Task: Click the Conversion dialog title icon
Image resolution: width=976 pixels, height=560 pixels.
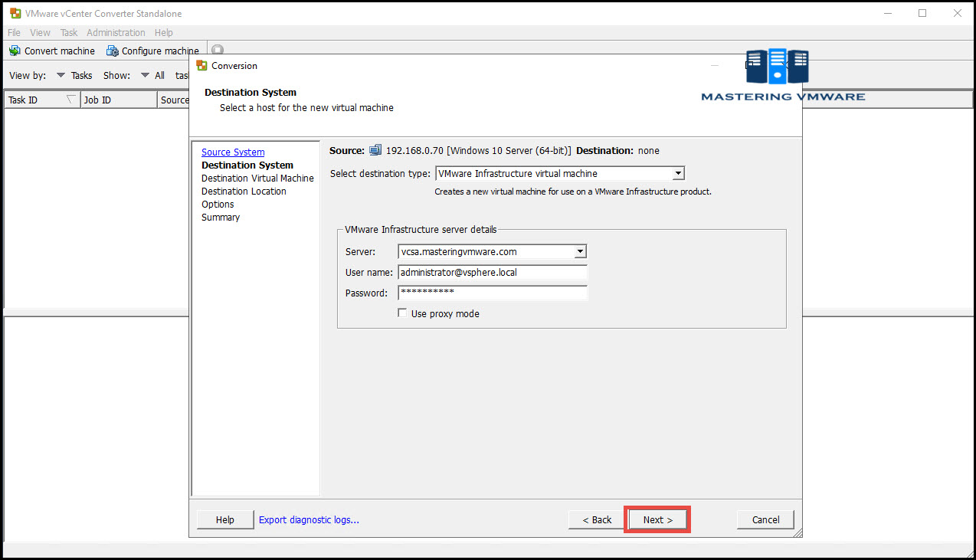Action: 202,66
